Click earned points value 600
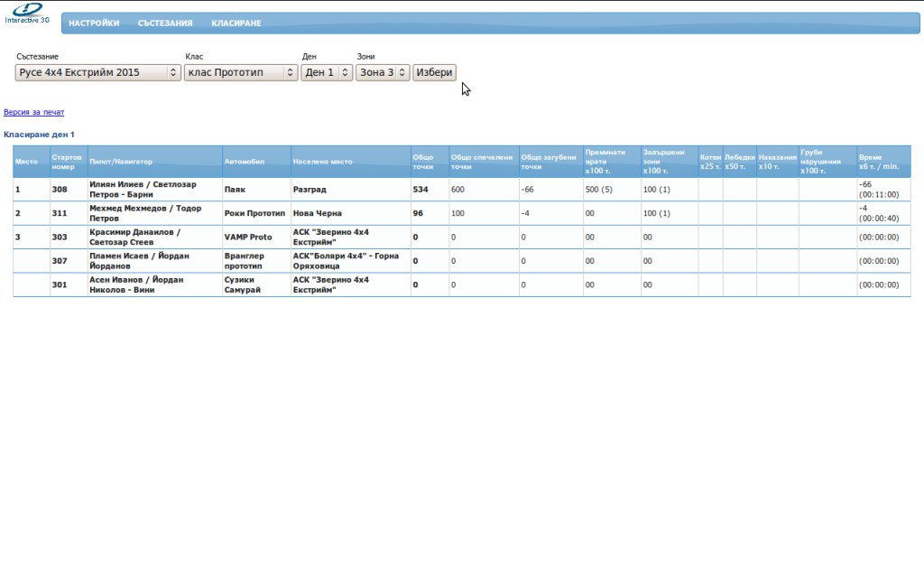This screenshot has height=578, width=924. coord(457,190)
